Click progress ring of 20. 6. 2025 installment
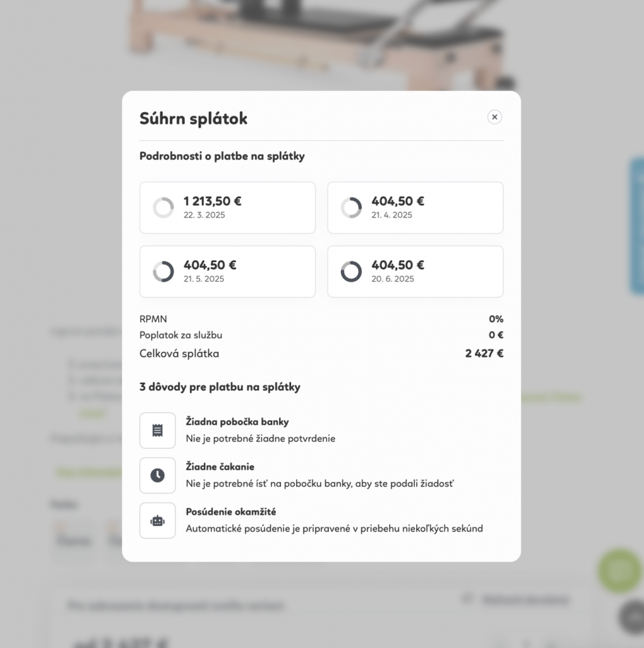644x648 pixels. (x=352, y=271)
